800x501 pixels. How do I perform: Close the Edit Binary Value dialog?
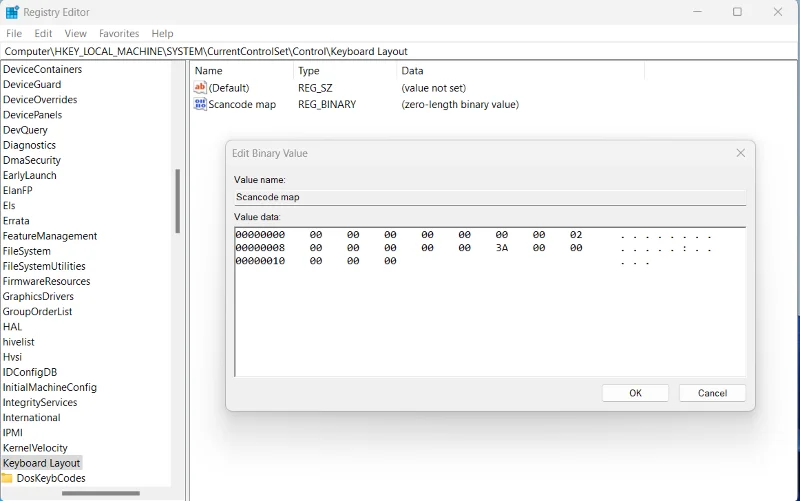740,153
